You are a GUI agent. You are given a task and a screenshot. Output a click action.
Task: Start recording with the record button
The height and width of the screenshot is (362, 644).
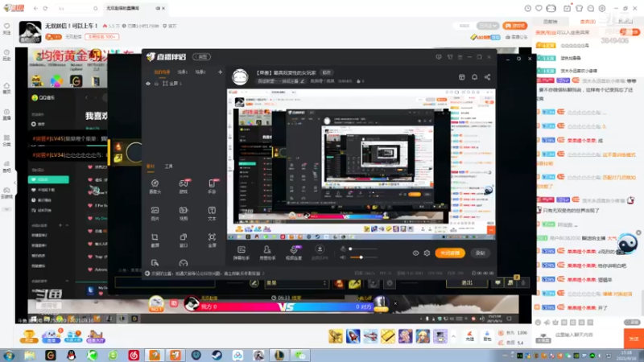point(480,253)
